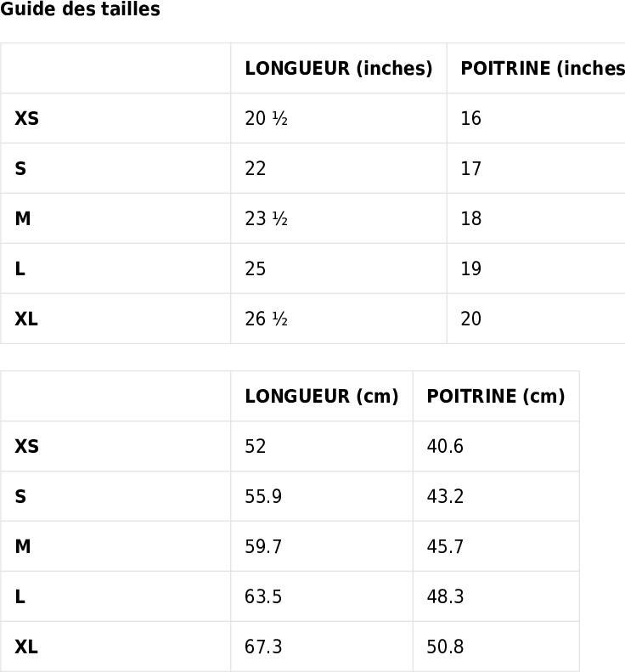The image size is (625, 672).
Task: Click the XS row label in inches table
Action: coord(26,118)
